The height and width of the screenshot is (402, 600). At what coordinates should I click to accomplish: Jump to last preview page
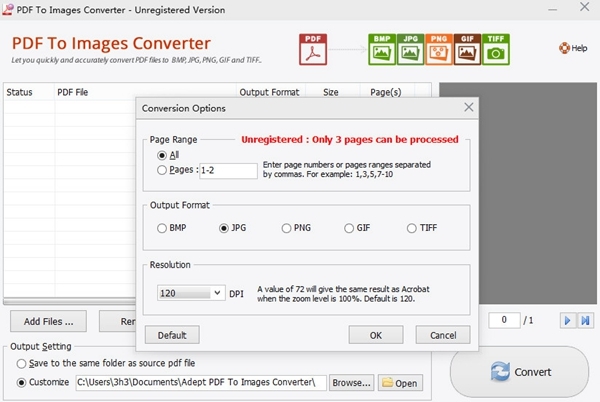(585, 320)
